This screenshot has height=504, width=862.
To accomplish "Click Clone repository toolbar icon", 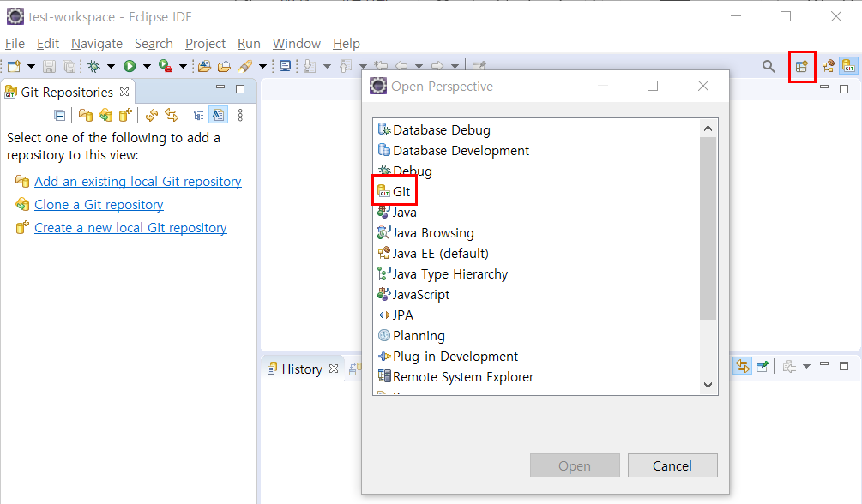I will [105, 116].
